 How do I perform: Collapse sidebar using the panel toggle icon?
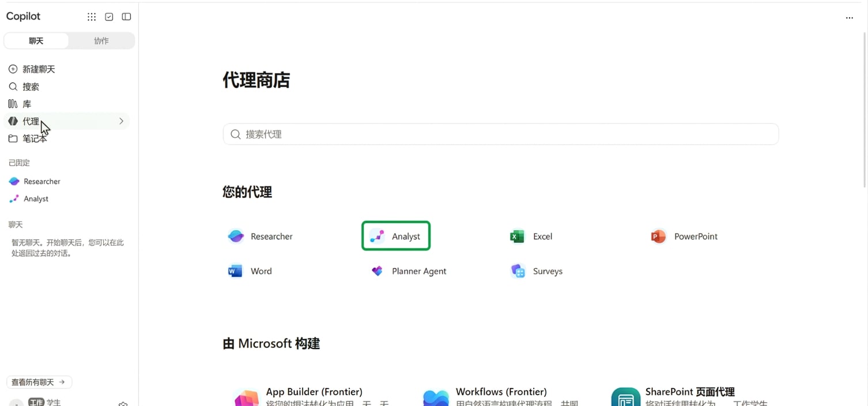pos(126,17)
